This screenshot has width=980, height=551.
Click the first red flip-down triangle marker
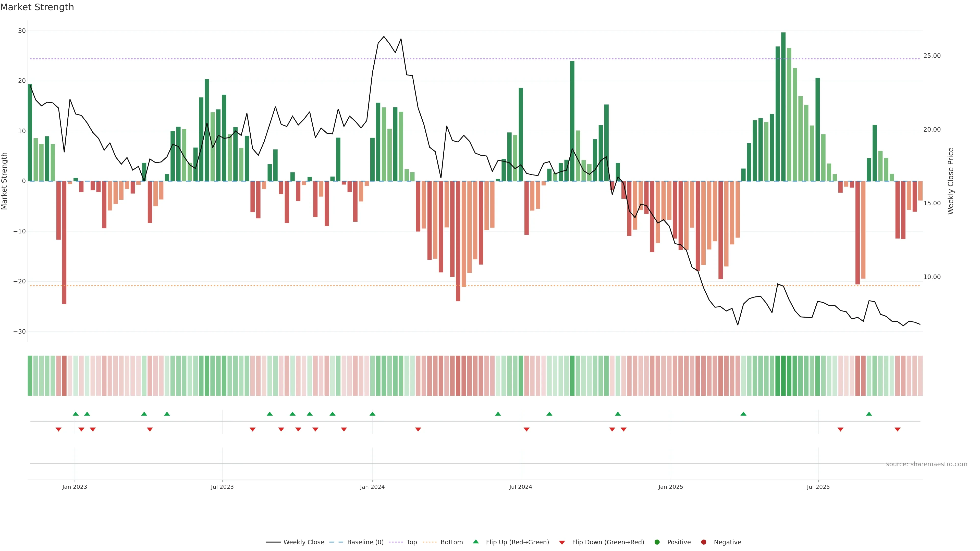click(59, 429)
